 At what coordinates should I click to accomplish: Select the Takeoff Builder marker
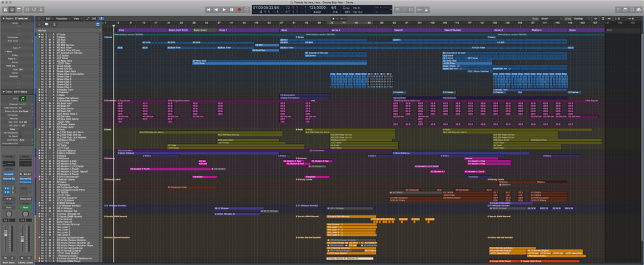point(468,30)
